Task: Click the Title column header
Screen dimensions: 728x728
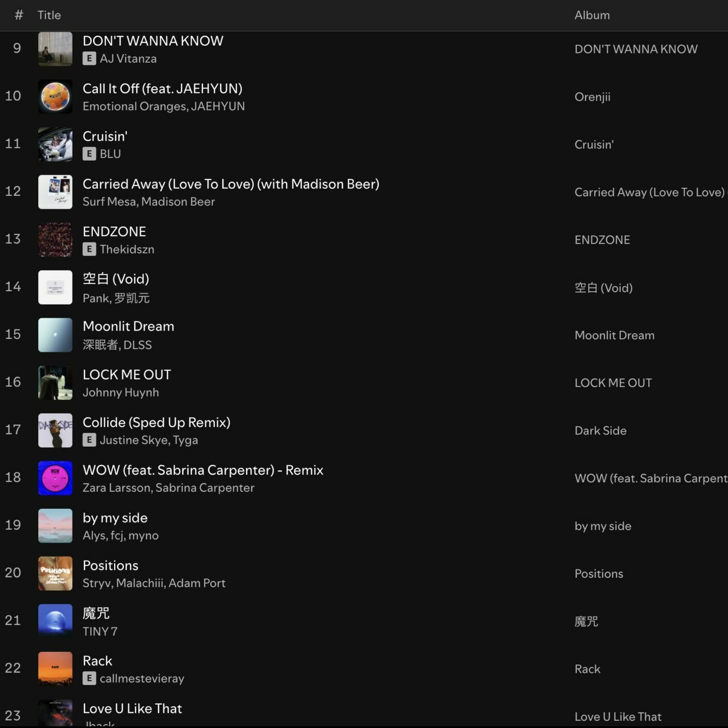Action: pos(49,15)
